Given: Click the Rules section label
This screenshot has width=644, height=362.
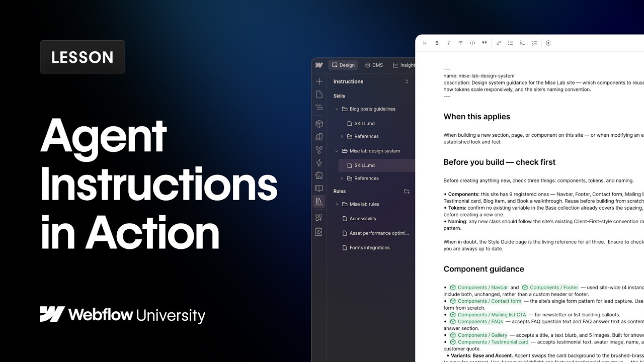Looking at the screenshot, I should (x=340, y=192).
